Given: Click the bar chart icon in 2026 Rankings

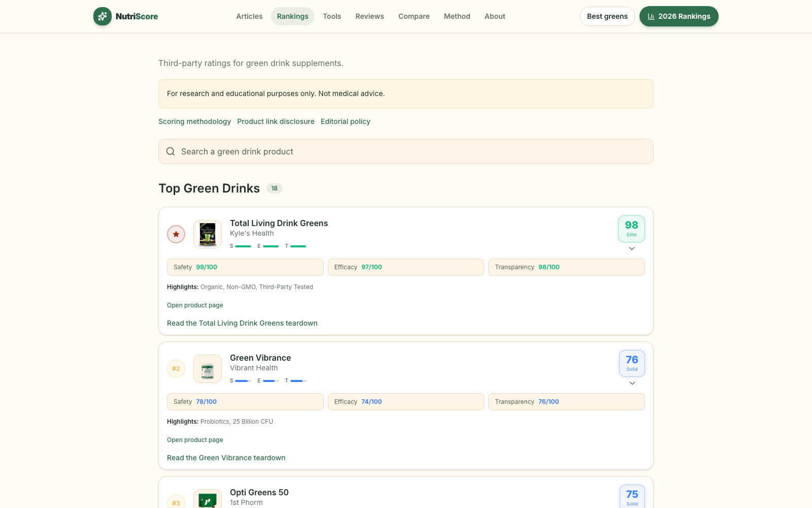Looking at the screenshot, I should pyautogui.click(x=651, y=16).
